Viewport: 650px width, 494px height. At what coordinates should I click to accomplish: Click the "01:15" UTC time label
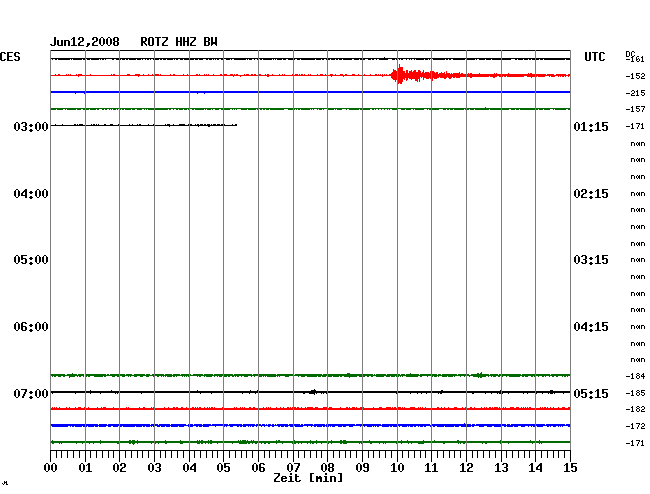tap(591, 126)
